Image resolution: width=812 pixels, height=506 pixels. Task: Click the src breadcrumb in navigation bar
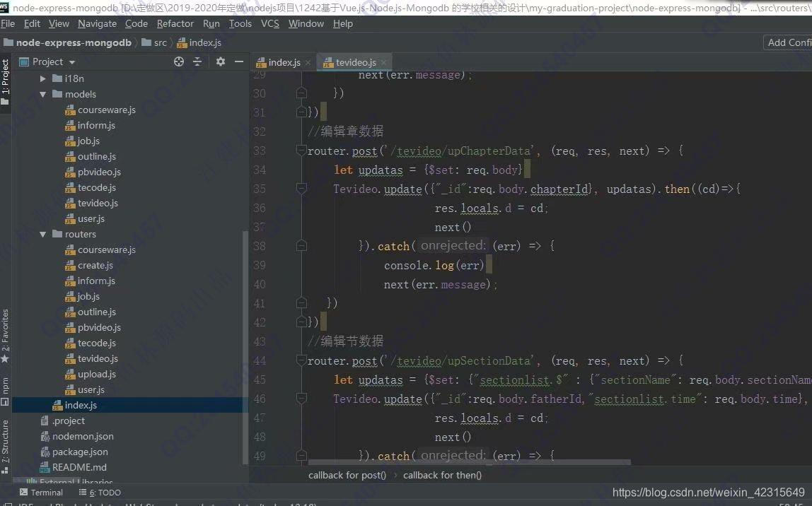click(154, 42)
